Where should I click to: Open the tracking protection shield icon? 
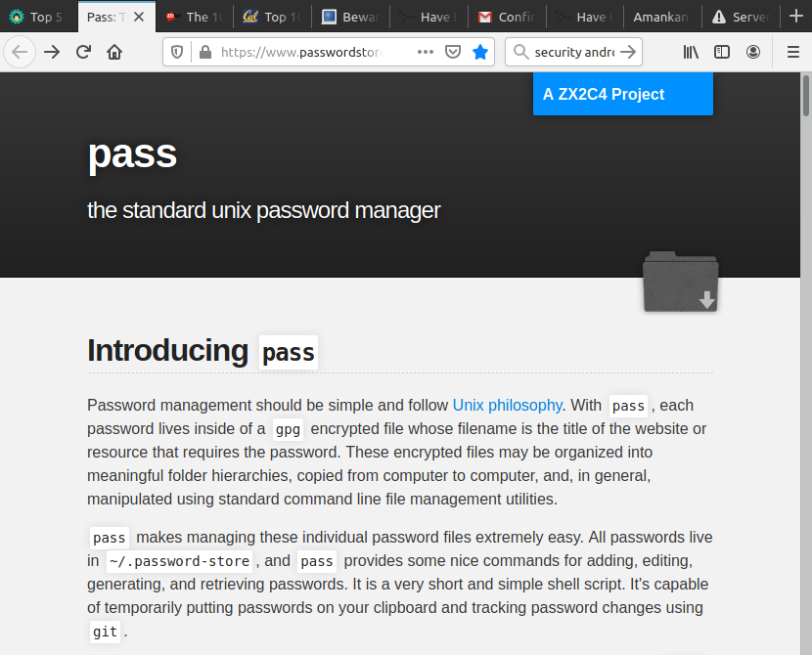[x=177, y=52]
